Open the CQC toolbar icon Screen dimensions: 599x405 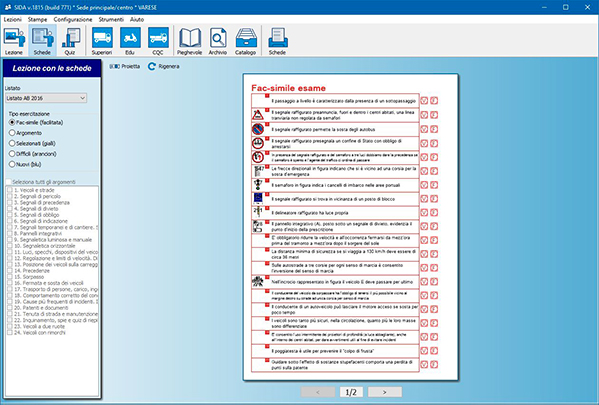[158, 41]
